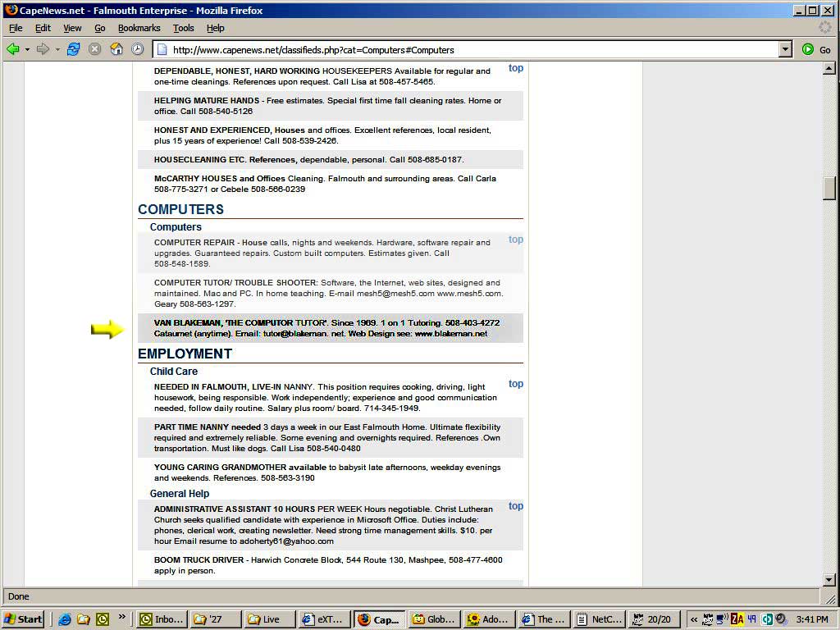
Task: Click the Forward arrow button
Action: [x=43, y=49]
